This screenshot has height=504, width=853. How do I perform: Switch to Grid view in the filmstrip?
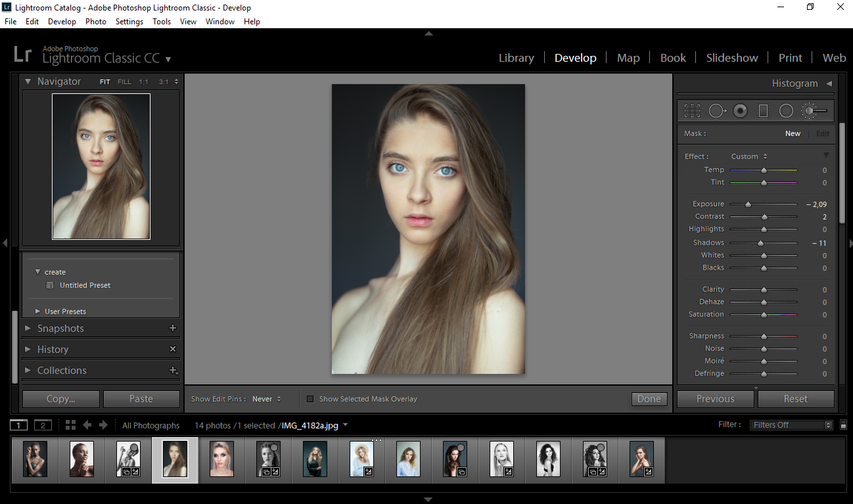point(70,425)
